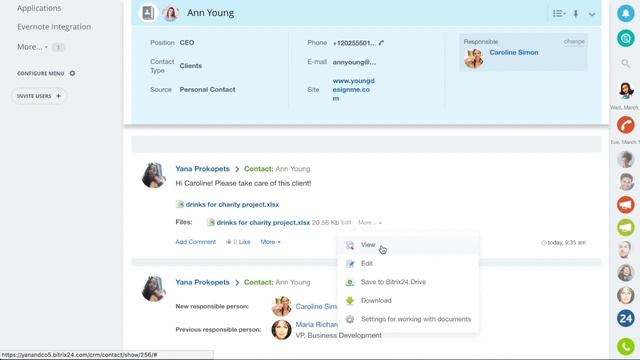
Task: Click Configure Menu
Action: pos(41,73)
